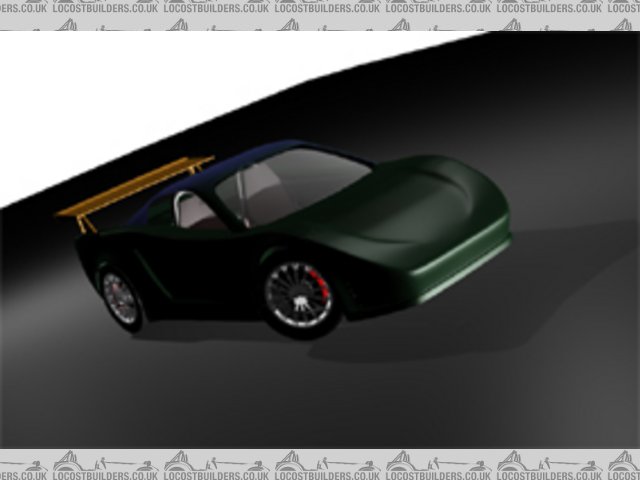Click the car's rear wheel
The width and height of the screenshot is (640, 480).
pyautogui.click(x=120, y=298)
